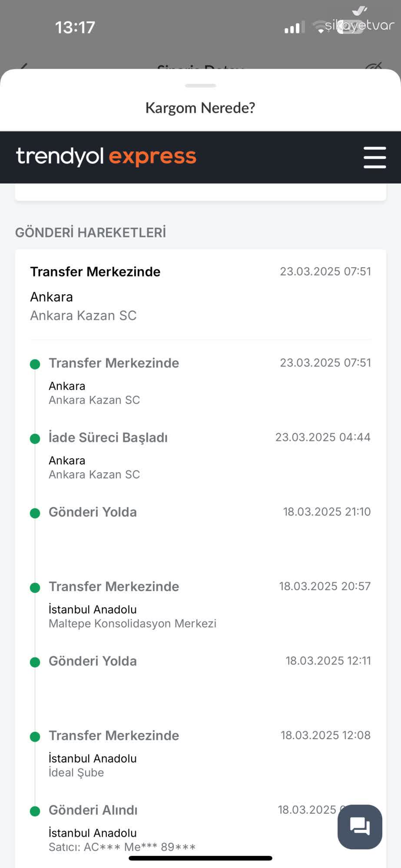
Task: Open the live chat support bubble
Action: (360, 826)
